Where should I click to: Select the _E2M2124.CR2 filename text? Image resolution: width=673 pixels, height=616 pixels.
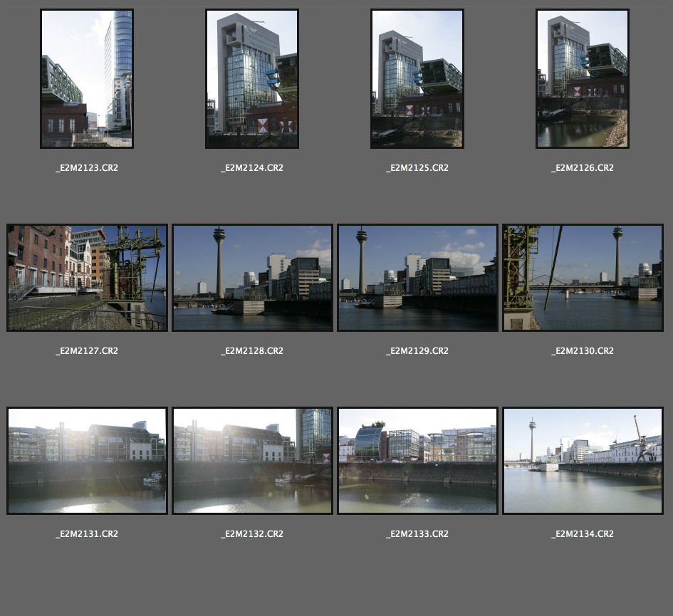tap(252, 168)
